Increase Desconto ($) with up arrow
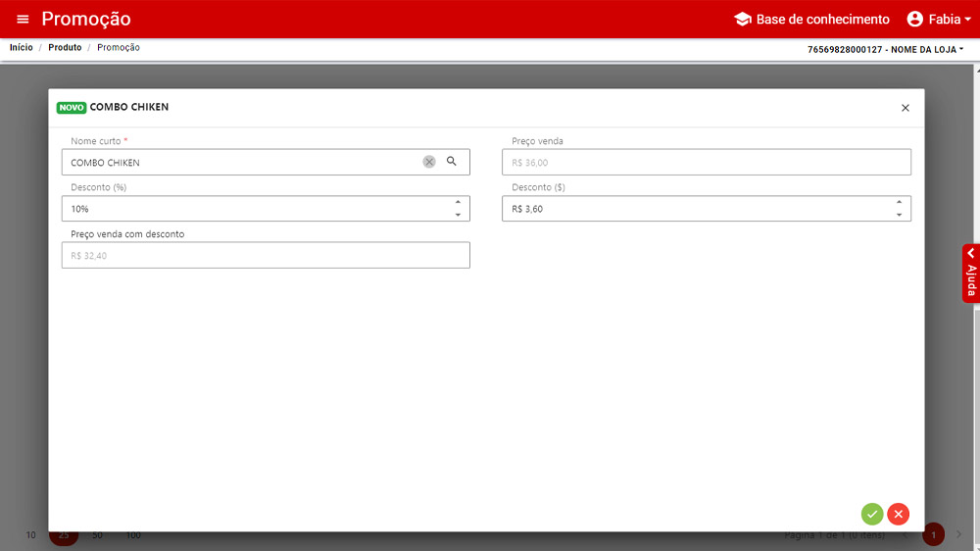The height and width of the screenshot is (551, 980). pos(899,203)
